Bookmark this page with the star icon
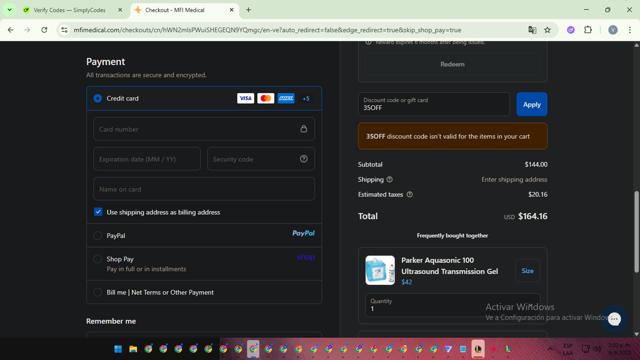This screenshot has height=360, width=640. 547,30
